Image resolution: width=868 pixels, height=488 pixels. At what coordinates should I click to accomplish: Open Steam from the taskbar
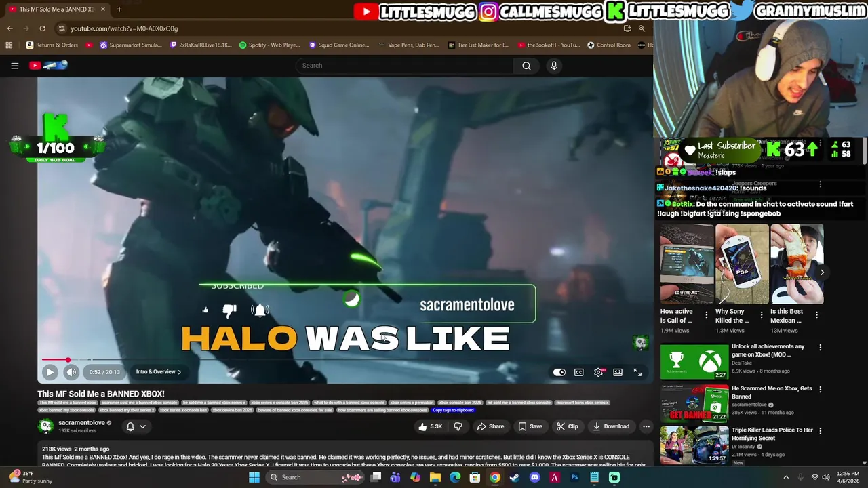(515, 477)
